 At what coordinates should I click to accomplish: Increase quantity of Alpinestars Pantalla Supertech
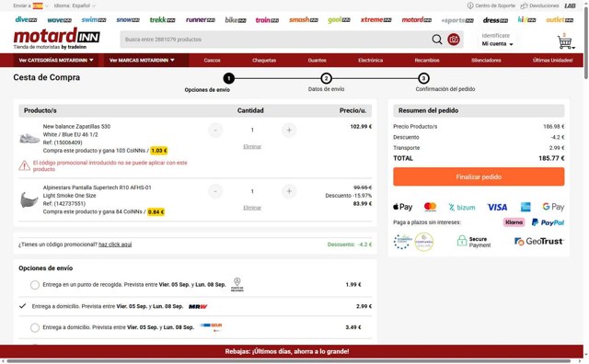[x=289, y=191]
